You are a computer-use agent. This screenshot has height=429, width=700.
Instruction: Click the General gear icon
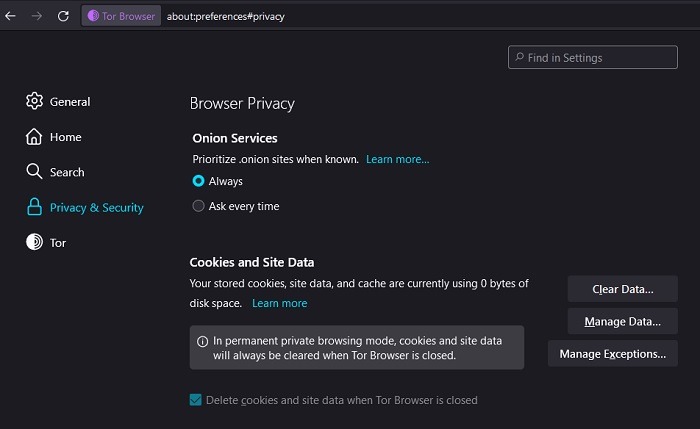[x=34, y=101]
